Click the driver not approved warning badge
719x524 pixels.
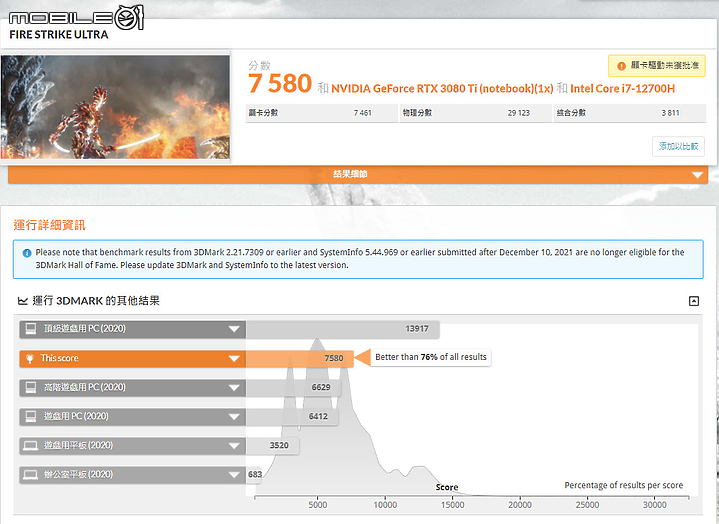[x=657, y=66]
